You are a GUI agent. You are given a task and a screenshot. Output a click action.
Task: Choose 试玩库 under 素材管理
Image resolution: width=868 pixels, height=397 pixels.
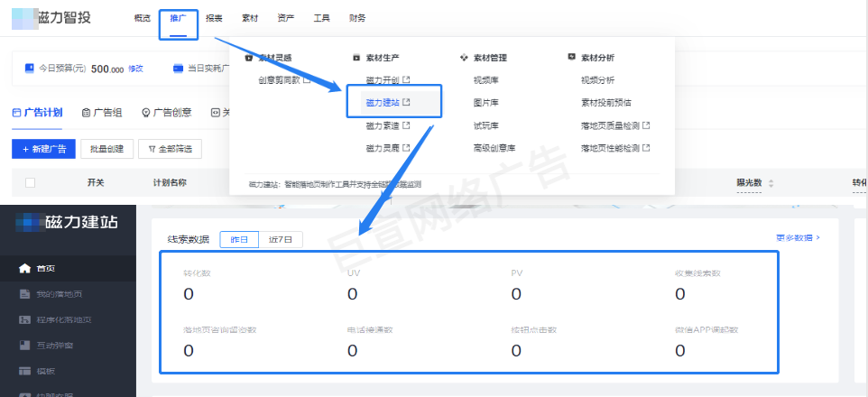click(486, 125)
